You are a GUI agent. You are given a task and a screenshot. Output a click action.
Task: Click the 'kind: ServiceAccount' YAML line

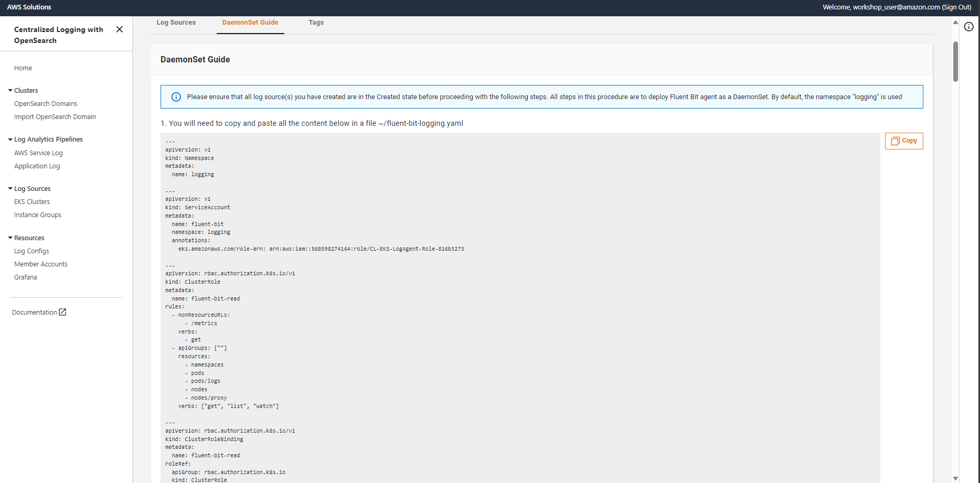click(x=198, y=208)
